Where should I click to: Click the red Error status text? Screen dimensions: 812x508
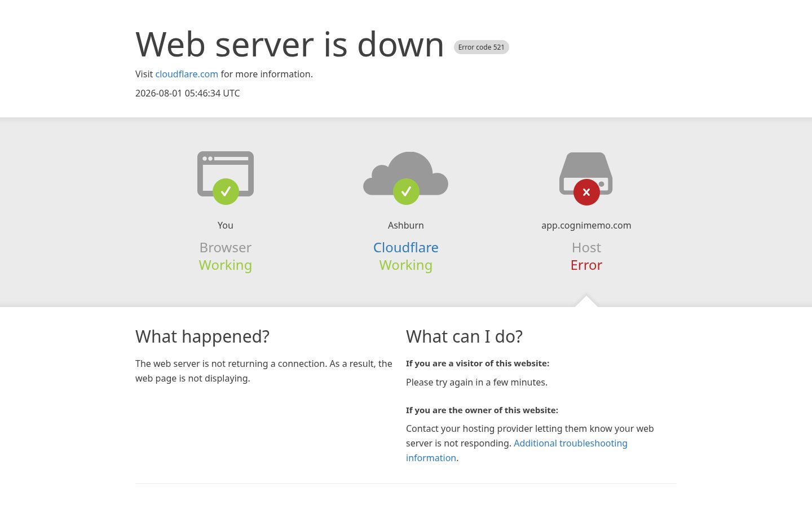coord(586,265)
